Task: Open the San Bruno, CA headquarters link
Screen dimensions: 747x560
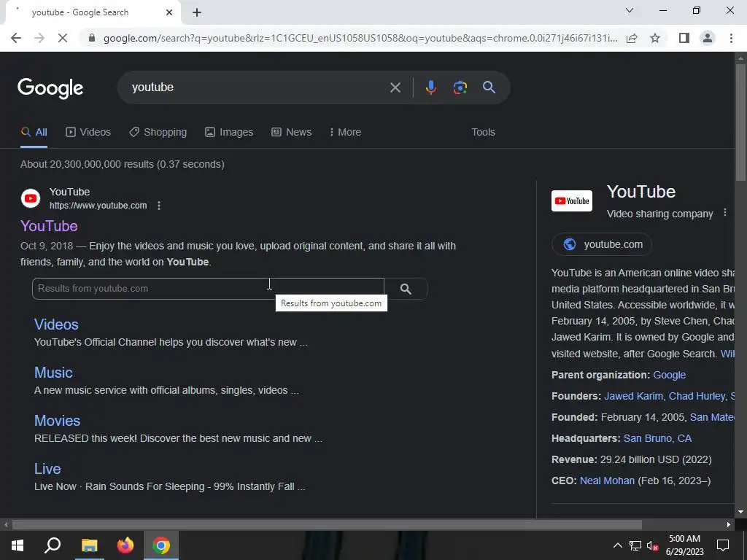Action: point(657,438)
